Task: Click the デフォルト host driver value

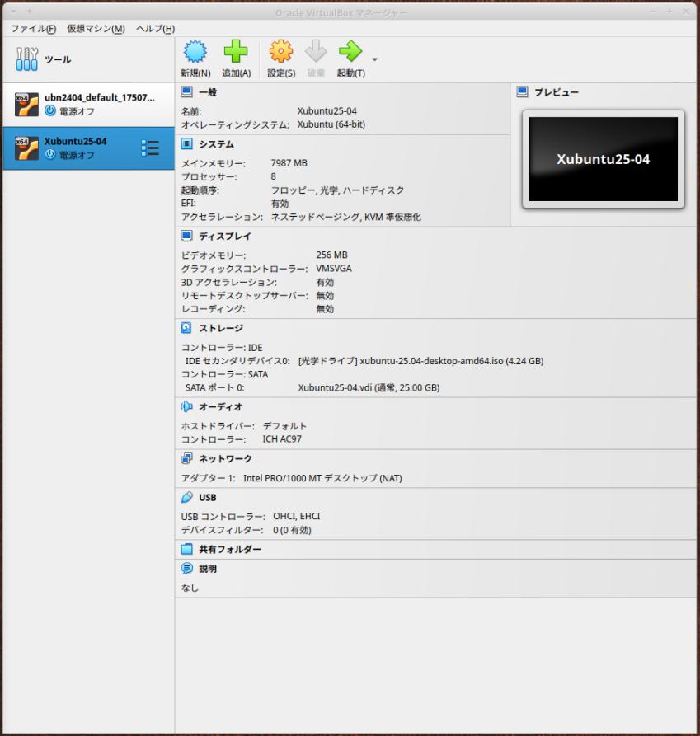Action: point(284,426)
